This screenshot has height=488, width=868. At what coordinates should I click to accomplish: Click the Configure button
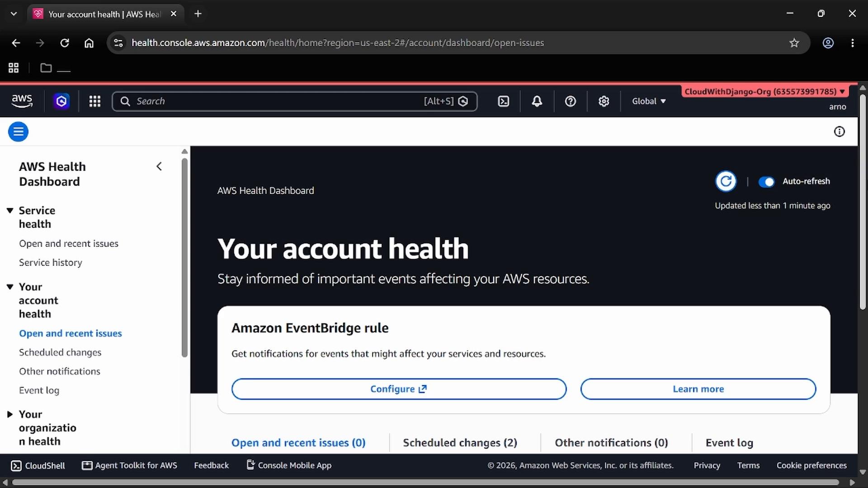pos(399,389)
